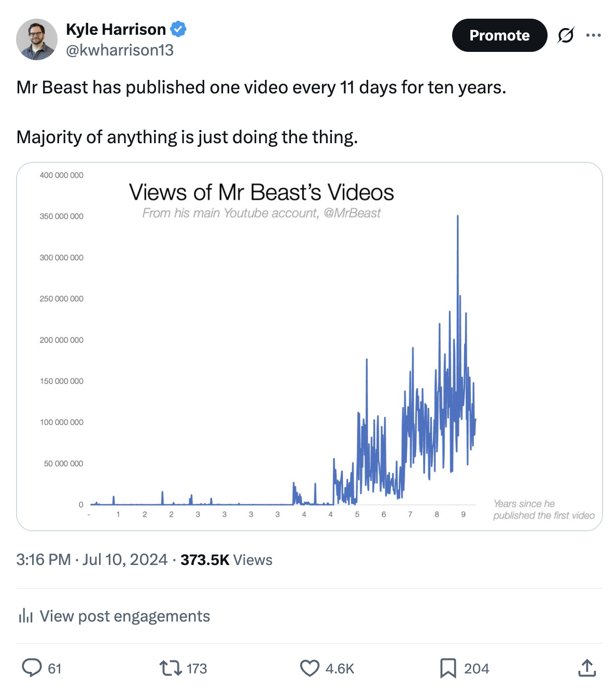Image resolution: width=616 pixels, height=689 pixels.
Task: Bookmark this post with the bookmark icon
Action: [x=447, y=668]
